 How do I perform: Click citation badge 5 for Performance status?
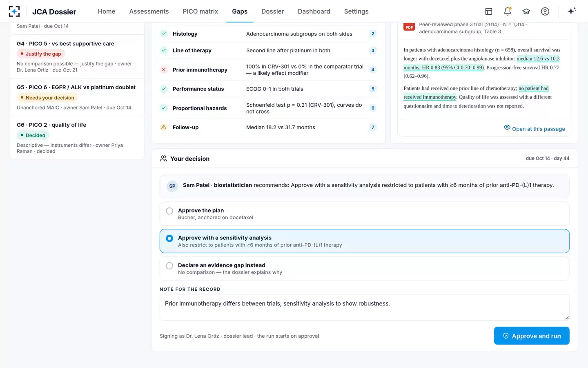[x=373, y=89]
